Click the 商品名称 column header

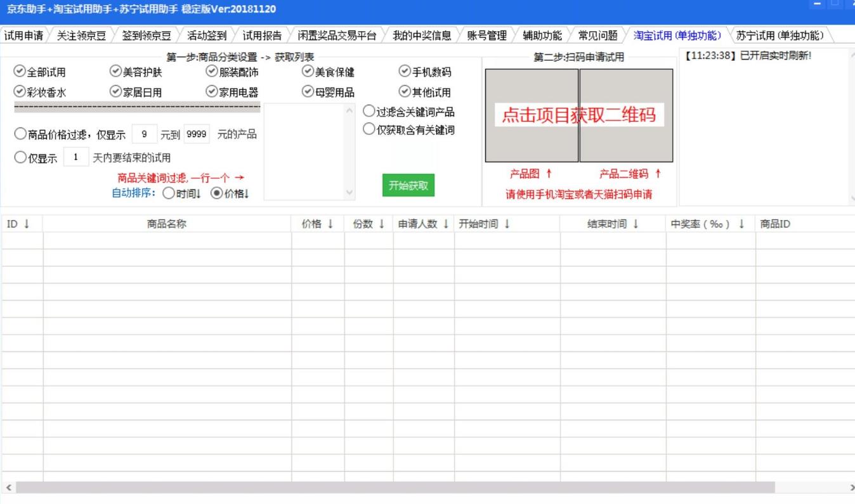(x=167, y=224)
